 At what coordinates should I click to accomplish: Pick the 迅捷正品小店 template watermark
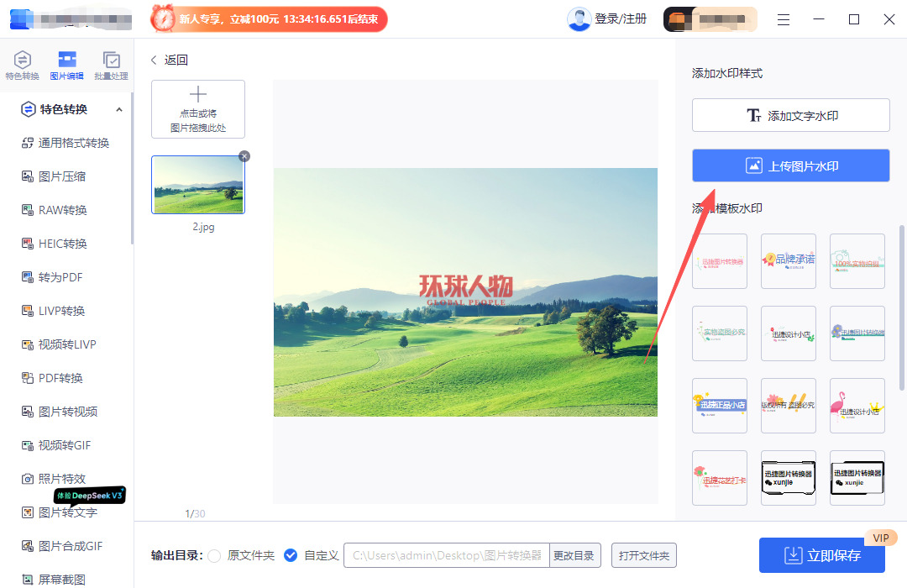click(720, 406)
